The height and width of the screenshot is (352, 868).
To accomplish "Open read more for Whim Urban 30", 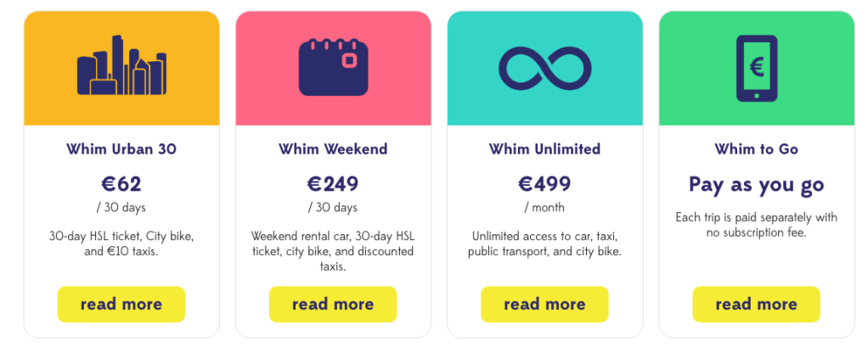I will click(x=121, y=305).
